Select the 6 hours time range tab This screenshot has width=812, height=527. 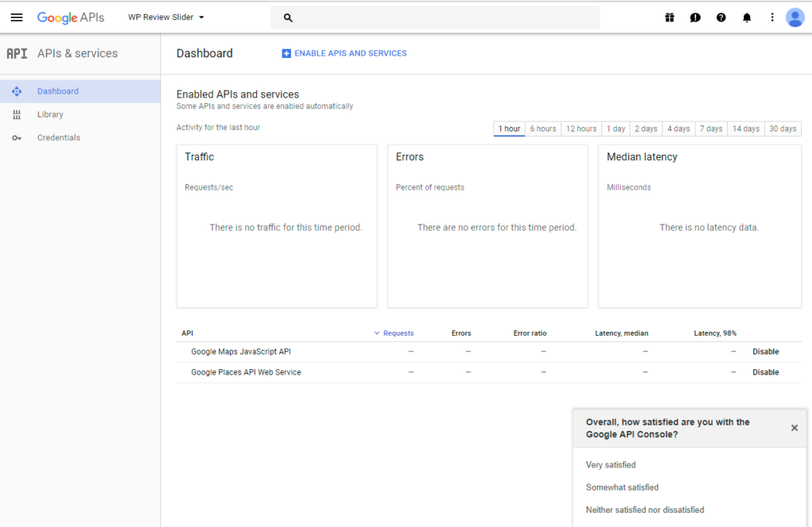(542, 129)
